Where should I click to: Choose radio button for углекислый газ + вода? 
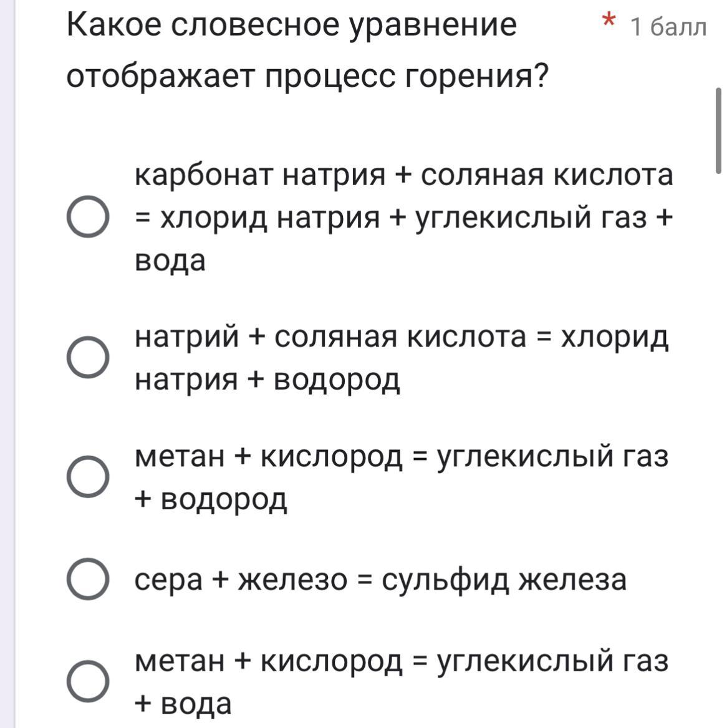[x=88, y=681]
